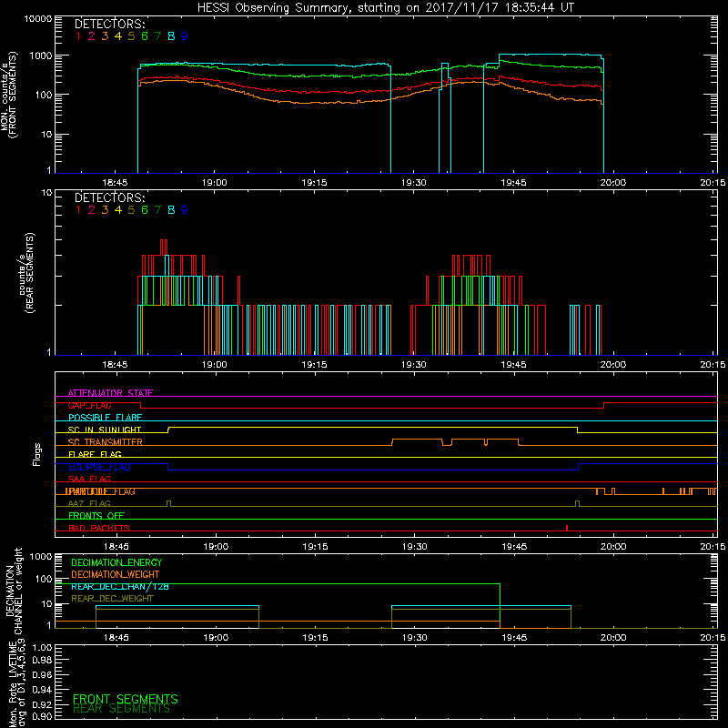
Task: Click the yellow FLARE_FLAG label
Action: (x=95, y=454)
